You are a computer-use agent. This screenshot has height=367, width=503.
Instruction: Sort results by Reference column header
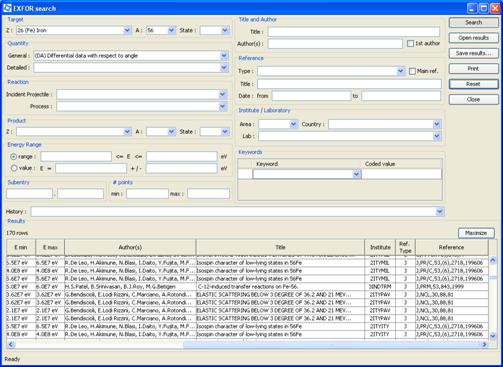pos(452,247)
